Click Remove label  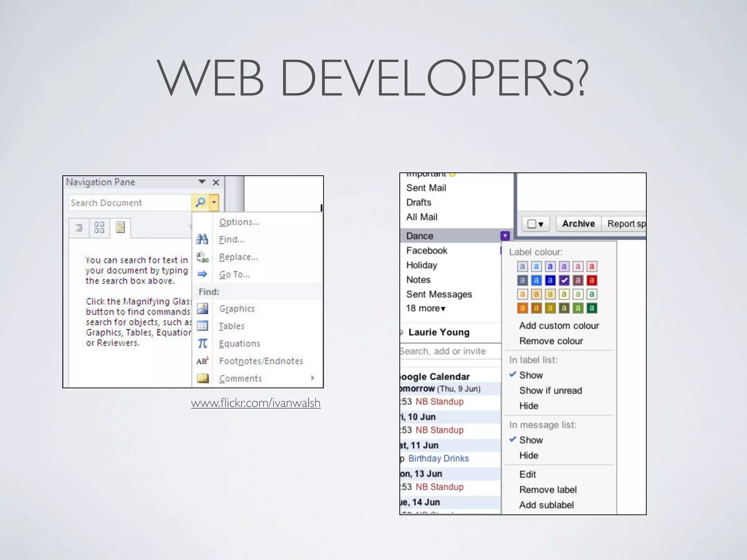tap(548, 490)
